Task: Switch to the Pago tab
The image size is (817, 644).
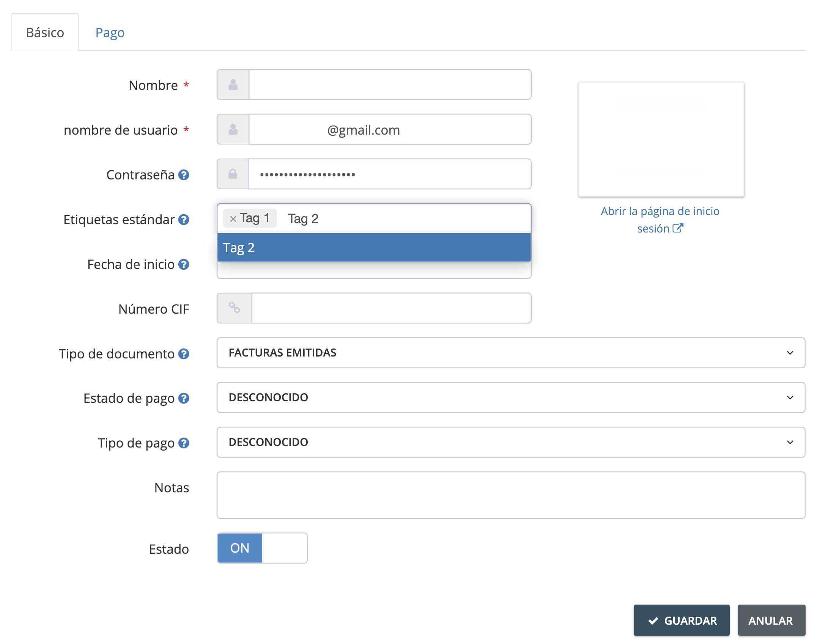Action: coord(110,33)
